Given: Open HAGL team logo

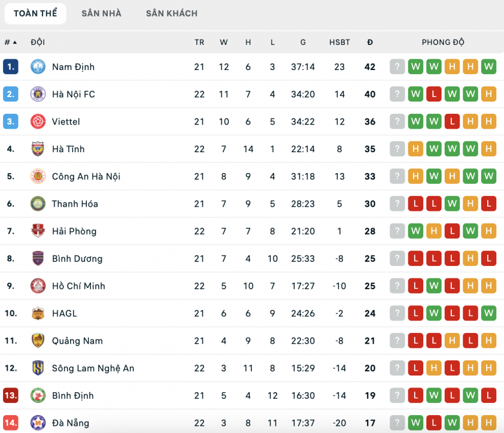Looking at the screenshot, I should (38, 313).
